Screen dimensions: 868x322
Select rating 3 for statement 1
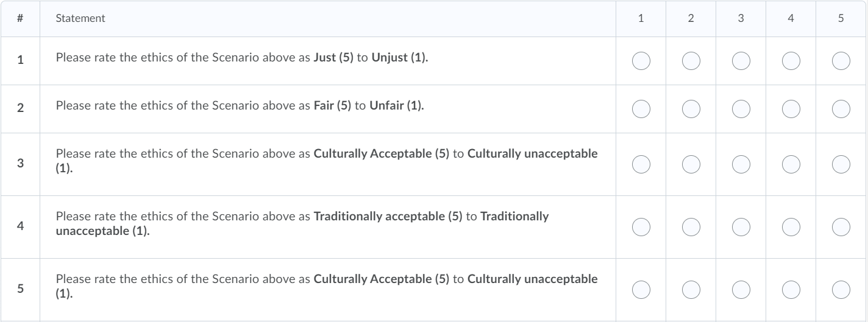click(741, 61)
